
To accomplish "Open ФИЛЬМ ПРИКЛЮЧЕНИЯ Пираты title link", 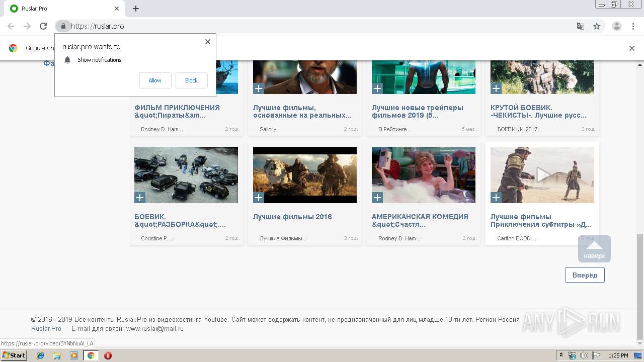I will click(x=177, y=112).
